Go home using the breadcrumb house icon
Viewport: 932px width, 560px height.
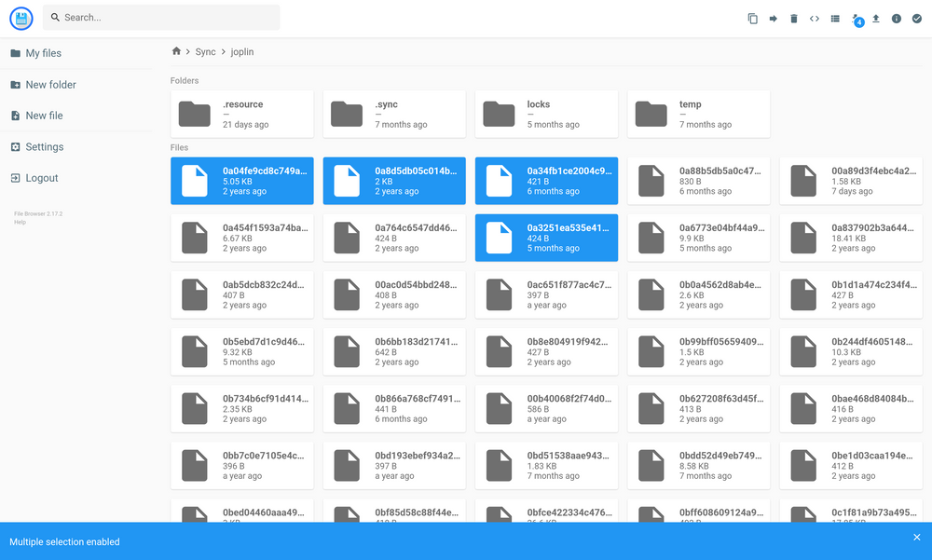175,51
